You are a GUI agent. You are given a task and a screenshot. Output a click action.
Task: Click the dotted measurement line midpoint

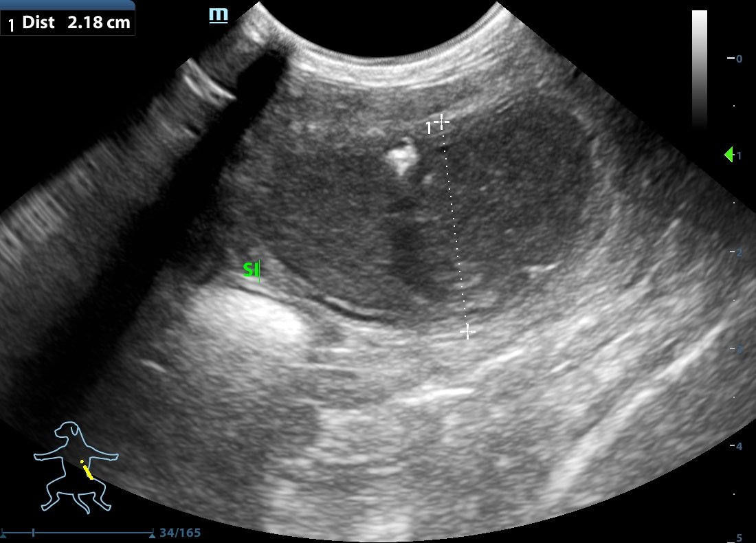454,227
